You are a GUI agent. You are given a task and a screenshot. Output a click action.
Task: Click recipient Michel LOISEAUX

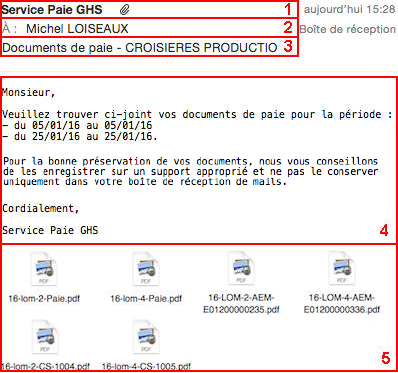[77, 29]
